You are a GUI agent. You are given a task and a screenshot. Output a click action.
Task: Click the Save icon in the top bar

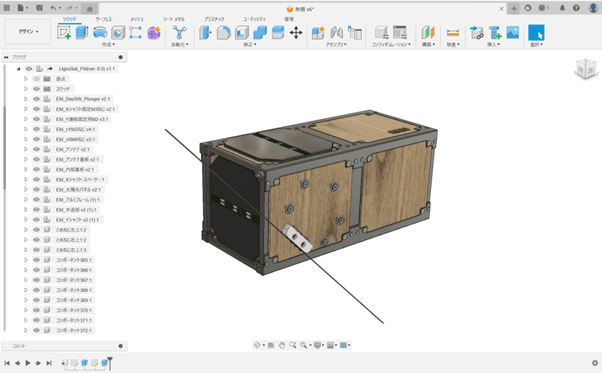(x=39, y=8)
